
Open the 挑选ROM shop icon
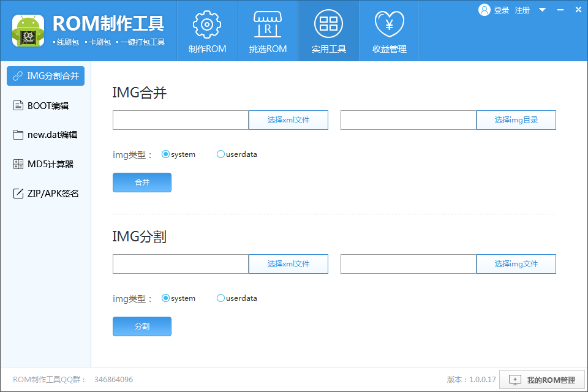pos(268,24)
